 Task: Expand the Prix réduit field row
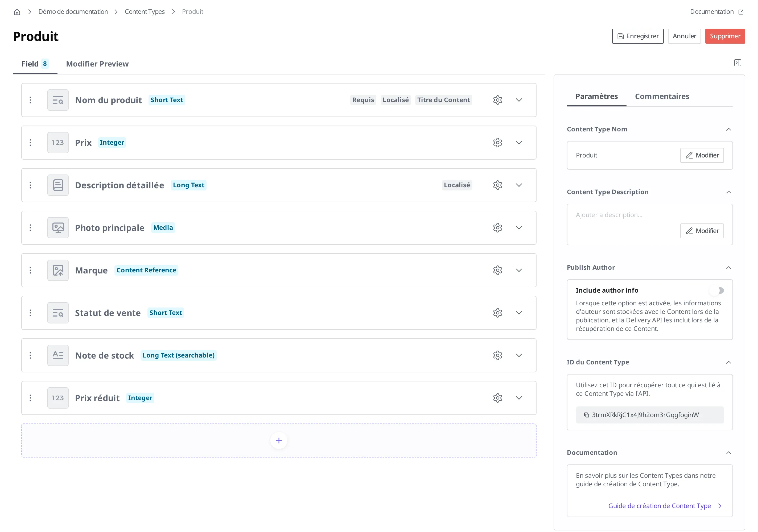(x=519, y=398)
